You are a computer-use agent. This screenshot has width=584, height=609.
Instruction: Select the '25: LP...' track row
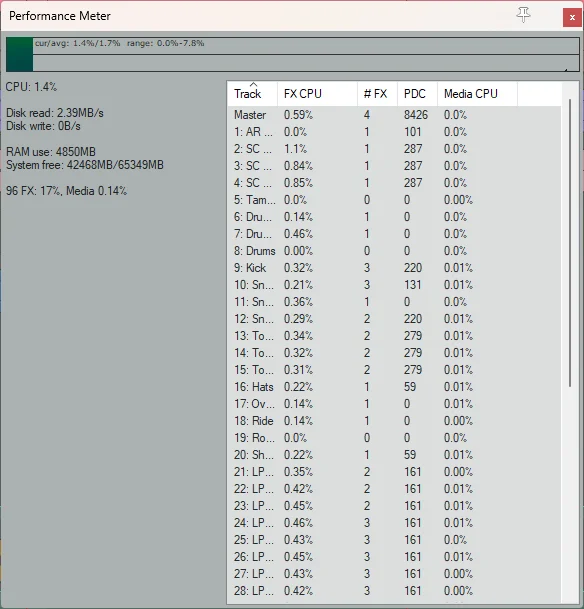click(x=394, y=540)
